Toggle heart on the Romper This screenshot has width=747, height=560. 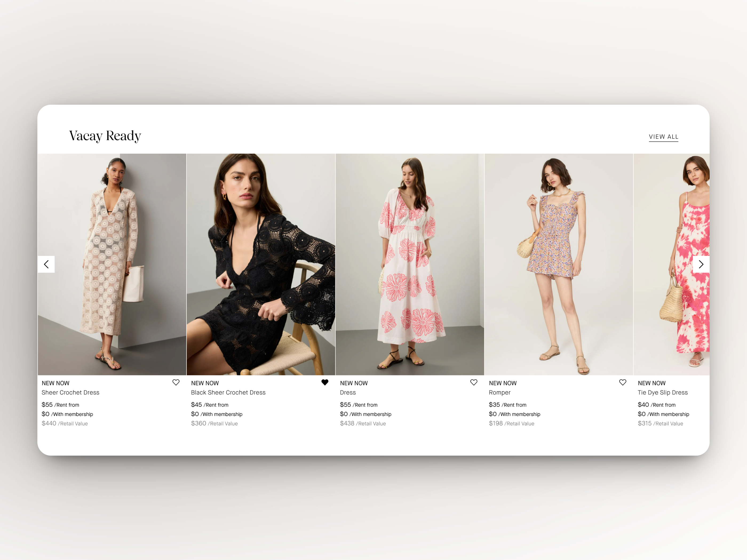pyautogui.click(x=623, y=382)
